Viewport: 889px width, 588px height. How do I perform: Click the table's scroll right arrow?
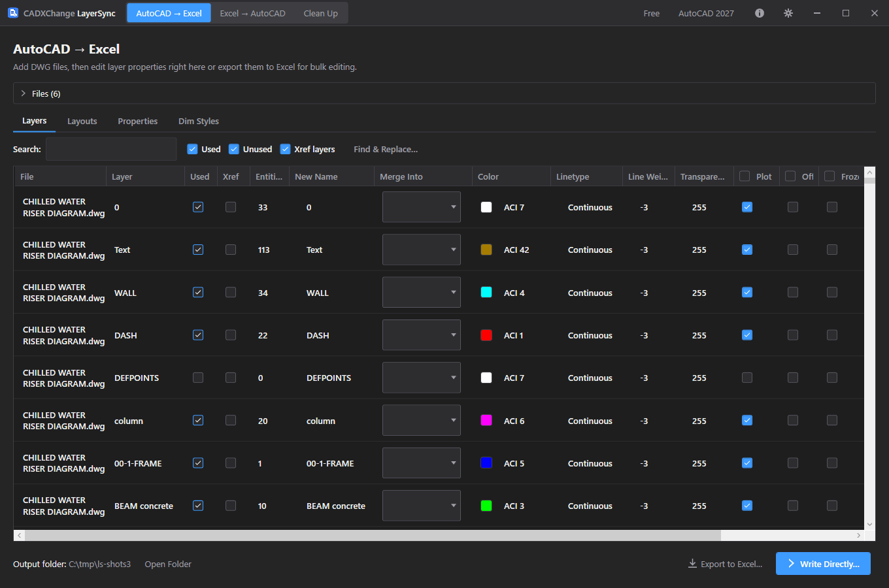coord(858,535)
